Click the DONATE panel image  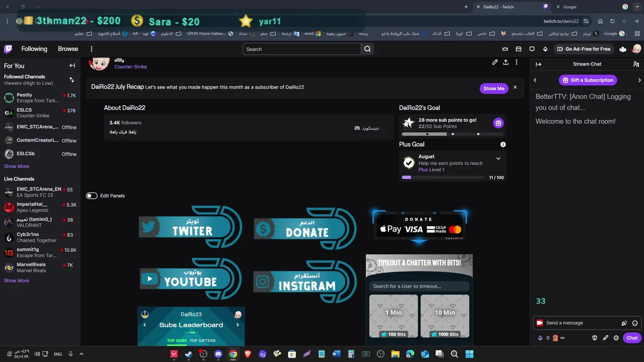pos(305,228)
